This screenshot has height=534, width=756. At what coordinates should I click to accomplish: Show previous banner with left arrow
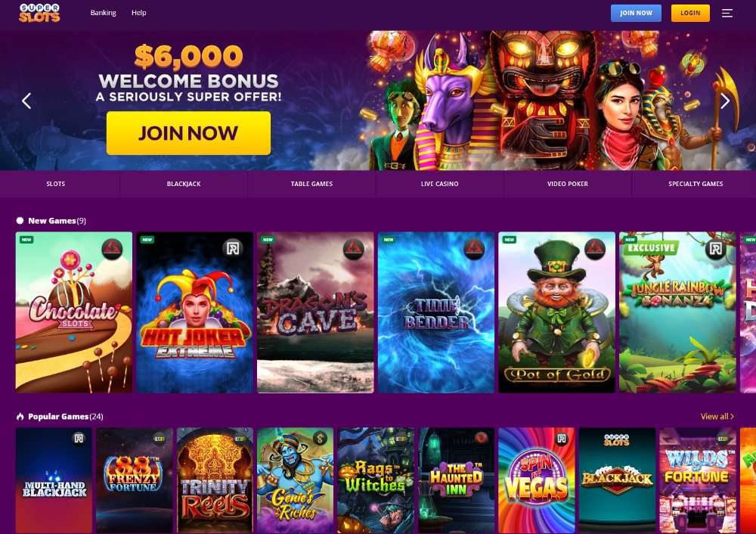tap(26, 101)
